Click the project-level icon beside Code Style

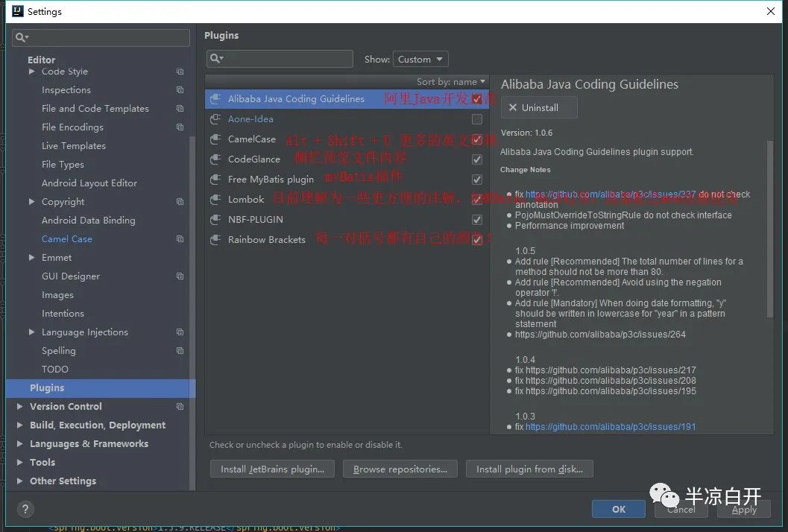[180, 72]
